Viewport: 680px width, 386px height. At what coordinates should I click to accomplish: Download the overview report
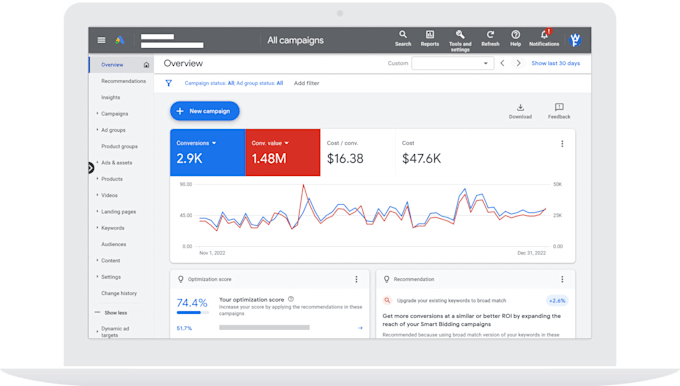point(520,111)
